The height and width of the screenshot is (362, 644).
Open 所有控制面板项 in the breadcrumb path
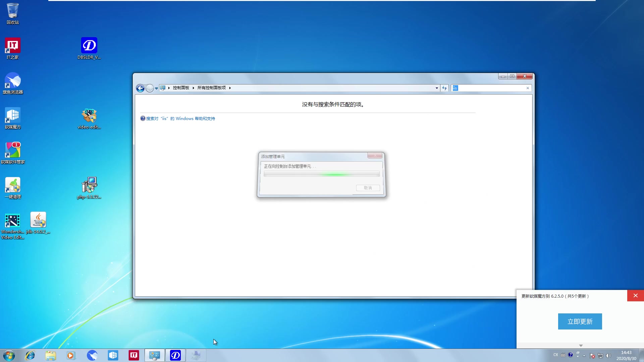coord(211,88)
